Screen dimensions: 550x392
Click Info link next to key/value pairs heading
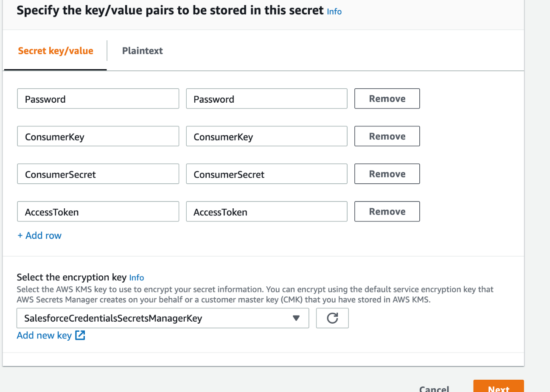334,12
